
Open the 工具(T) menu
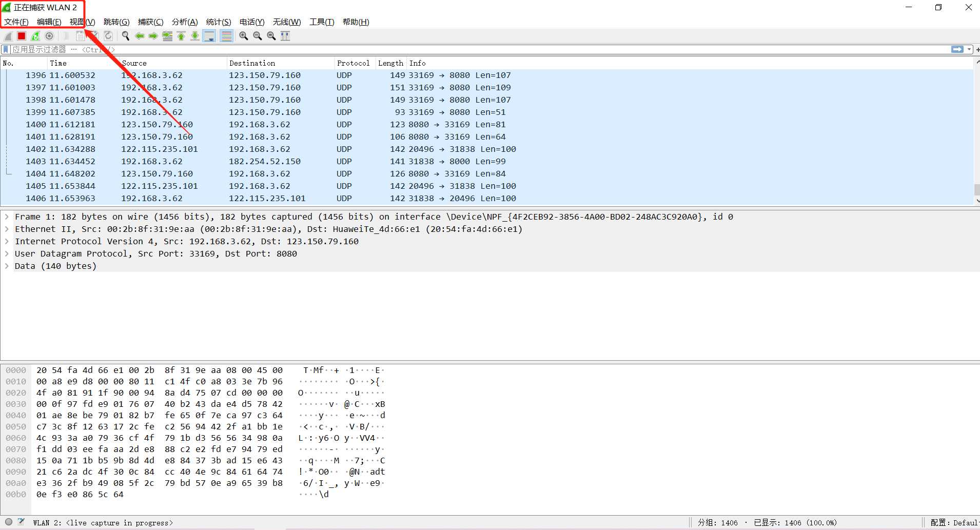pos(322,22)
